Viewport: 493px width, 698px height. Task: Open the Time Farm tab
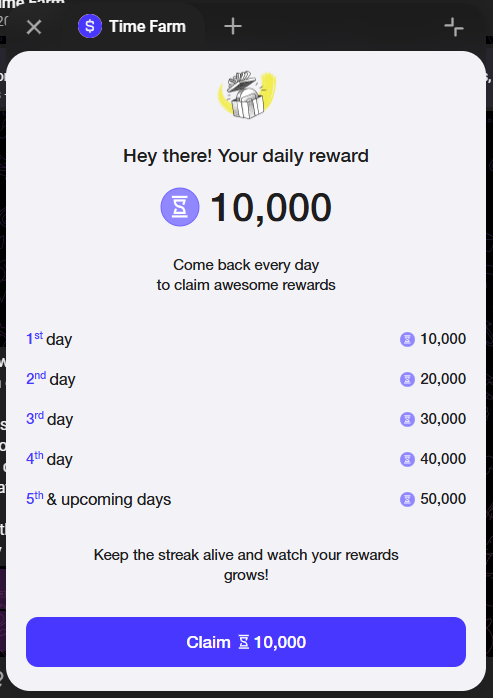point(132,26)
